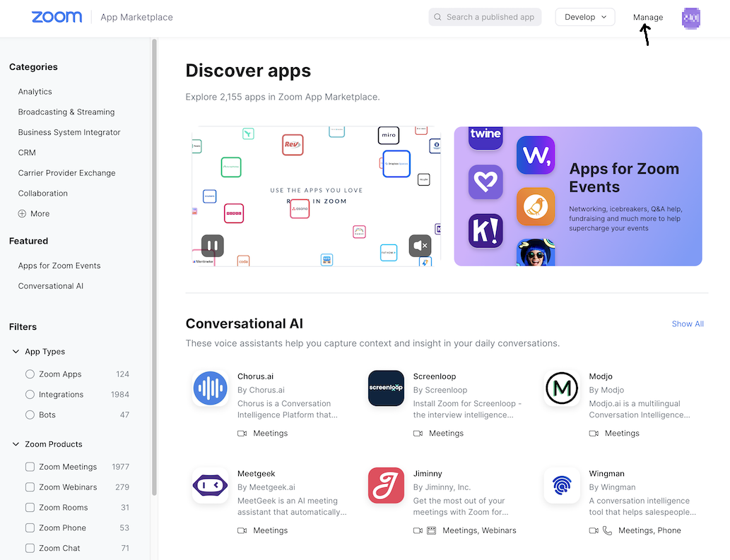730x560 pixels.
Task: Open Apps for Zoom Events featured link
Action: point(59,266)
